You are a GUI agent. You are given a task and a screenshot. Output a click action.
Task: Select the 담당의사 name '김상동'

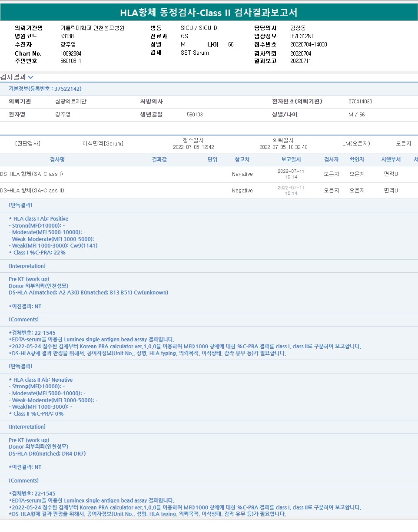[298, 28]
